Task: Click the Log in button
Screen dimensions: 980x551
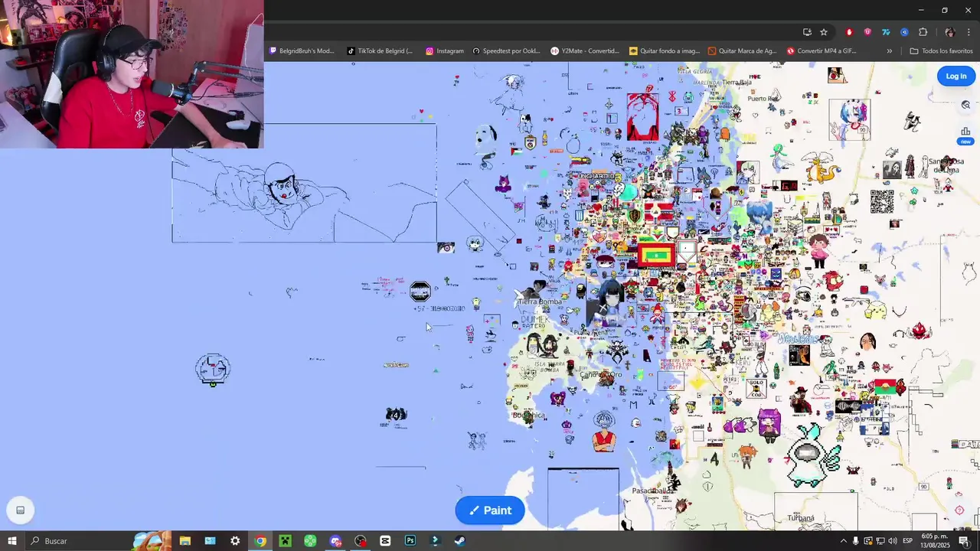Action: [955, 76]
